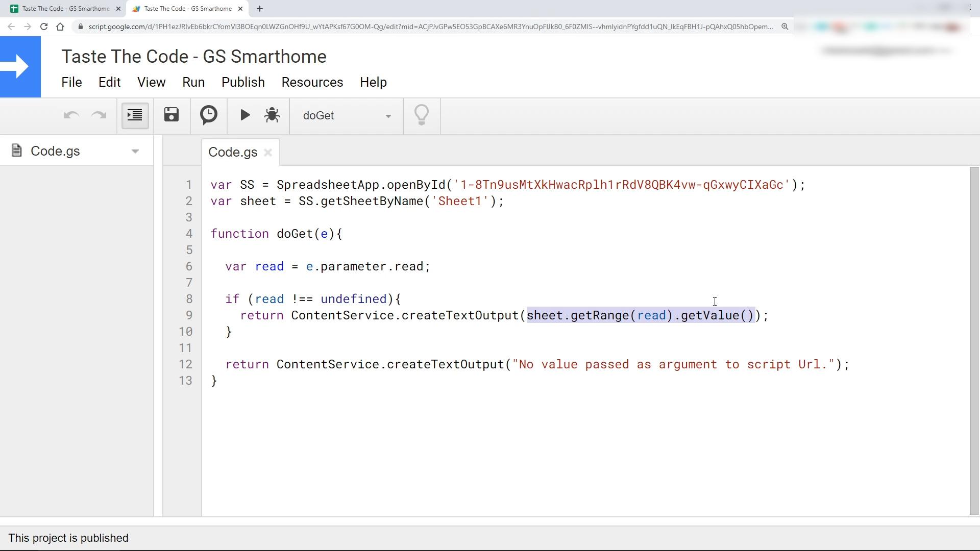980x551 pixels.
Task: Click the View menu button
Action: (x=150, y=82)
